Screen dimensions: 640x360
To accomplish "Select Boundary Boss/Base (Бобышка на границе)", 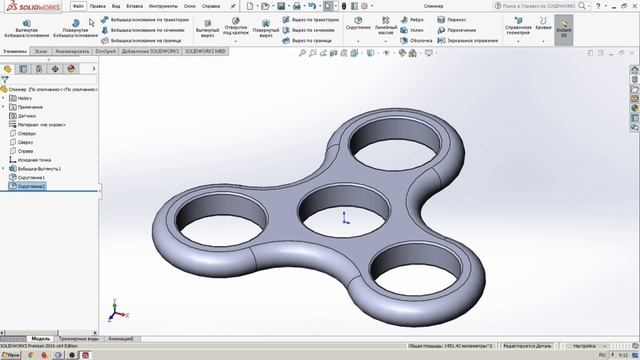I will [141, 41].
